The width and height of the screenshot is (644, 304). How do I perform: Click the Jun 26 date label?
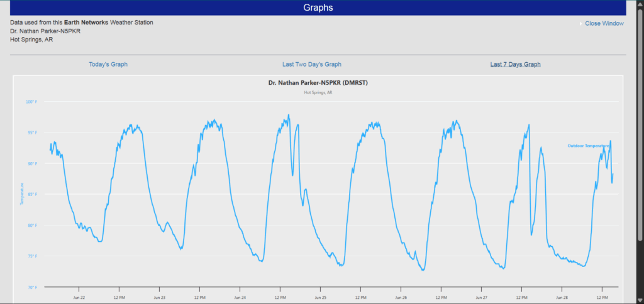click(x=401, y=298)
